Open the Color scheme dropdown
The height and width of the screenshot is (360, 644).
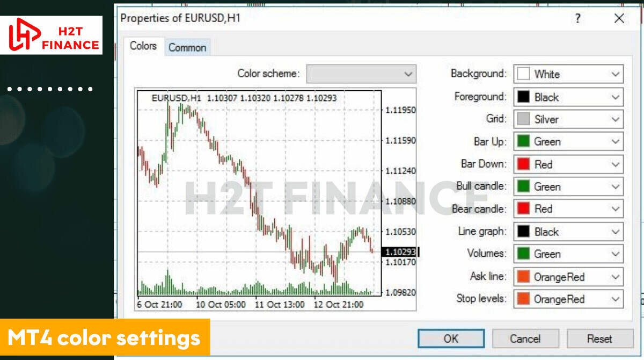point(361,74)
